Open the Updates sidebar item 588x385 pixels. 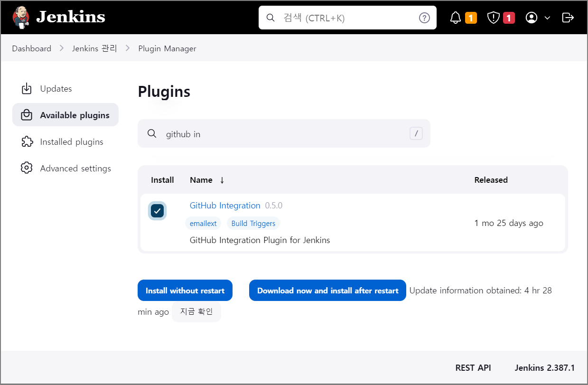click(x=65, y=89)
